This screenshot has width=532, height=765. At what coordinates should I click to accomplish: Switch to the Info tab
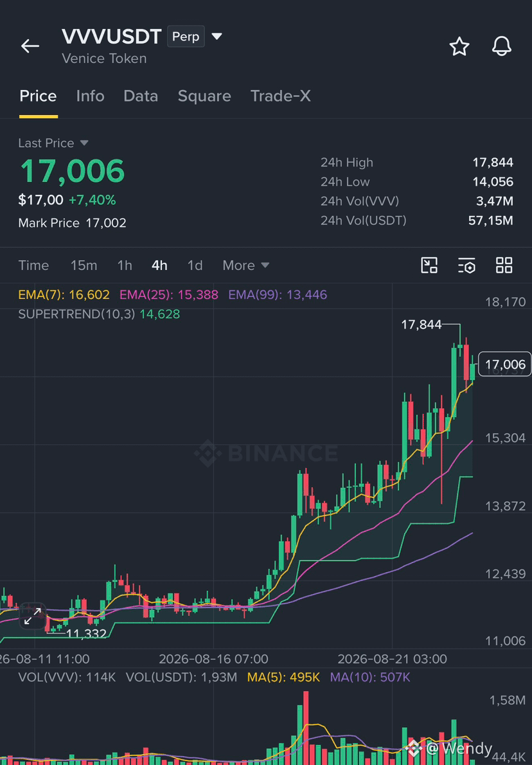pos(90,96)
